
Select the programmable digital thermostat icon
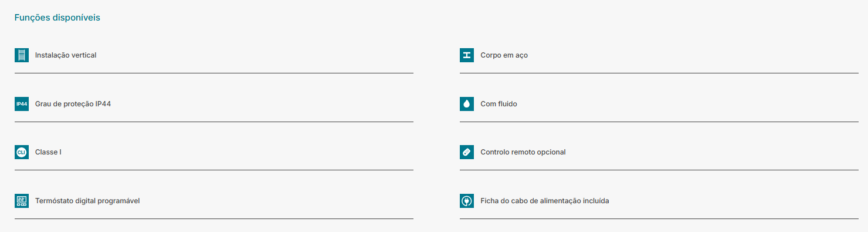pos(22,201)
